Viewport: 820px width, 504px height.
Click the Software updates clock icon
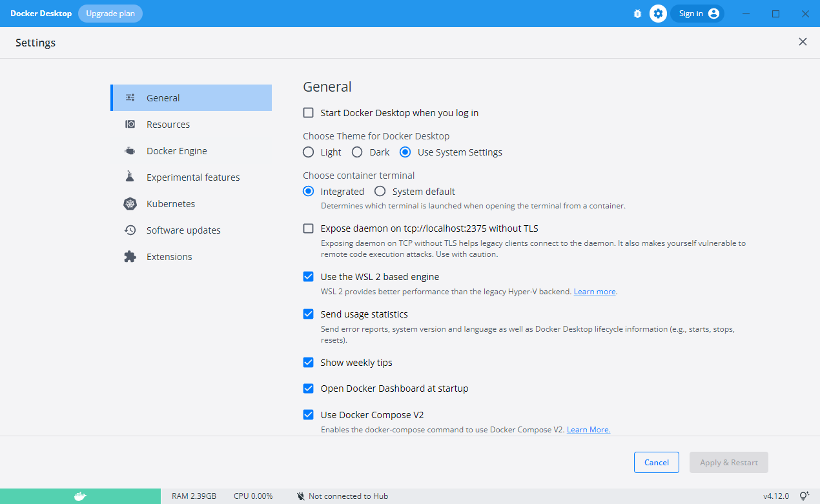130,230
